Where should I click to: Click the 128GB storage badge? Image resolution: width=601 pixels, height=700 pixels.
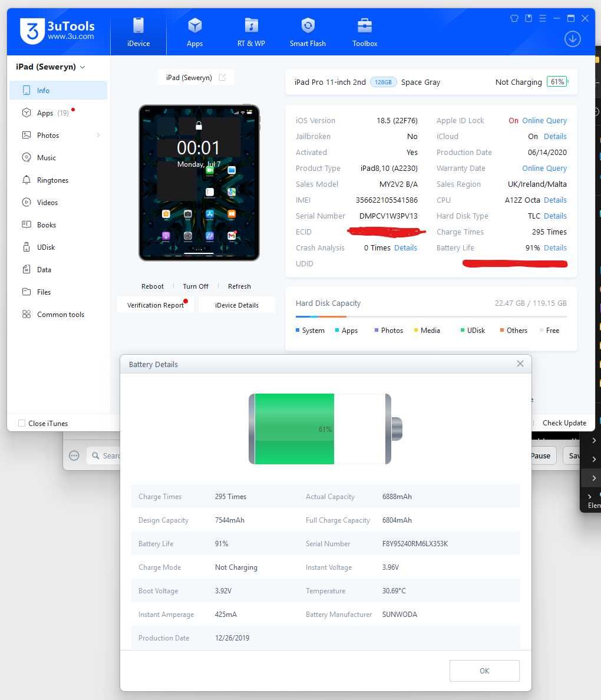[x=383, y=82]
